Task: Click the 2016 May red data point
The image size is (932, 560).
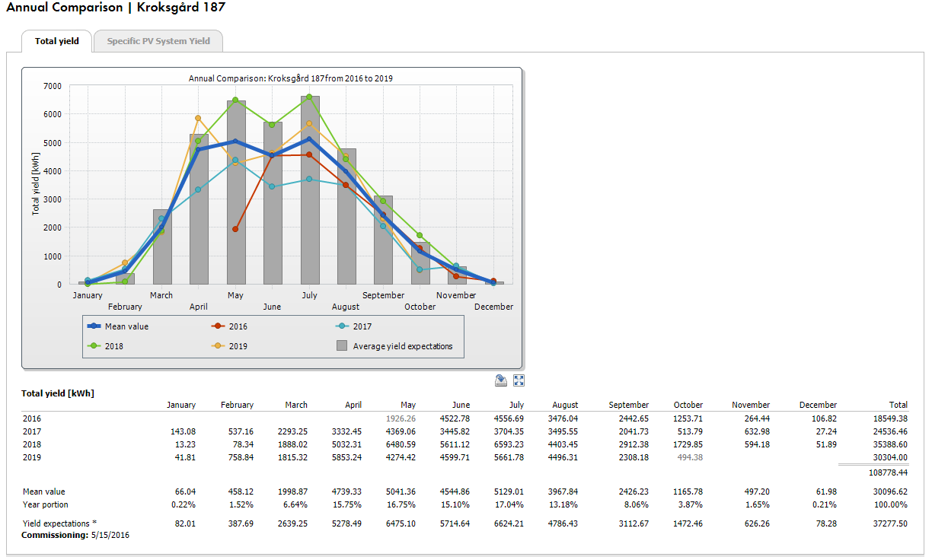Action: (235, 229)
